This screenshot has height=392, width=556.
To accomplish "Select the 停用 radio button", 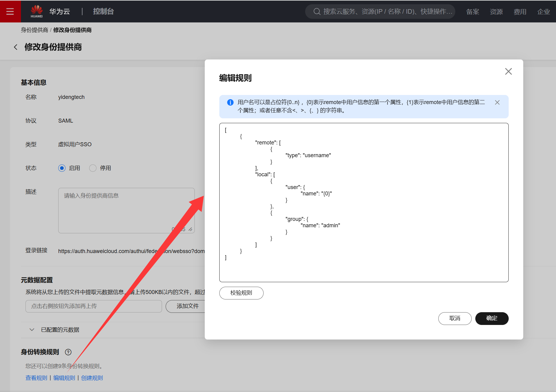I will (x=93, y=168).
